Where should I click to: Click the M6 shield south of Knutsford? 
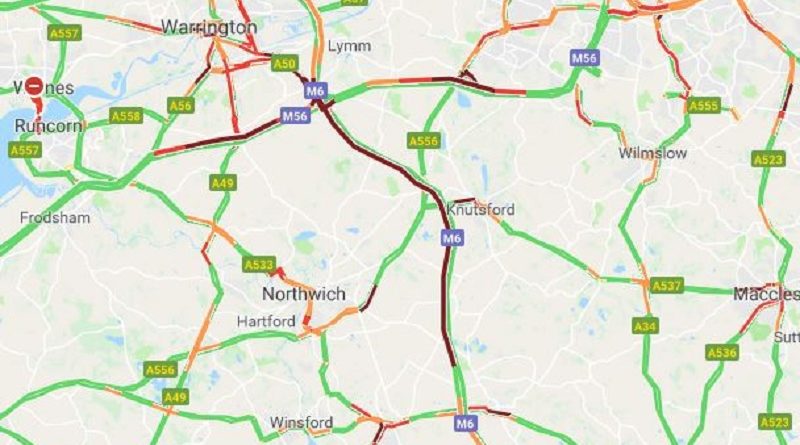click(452, 238)
